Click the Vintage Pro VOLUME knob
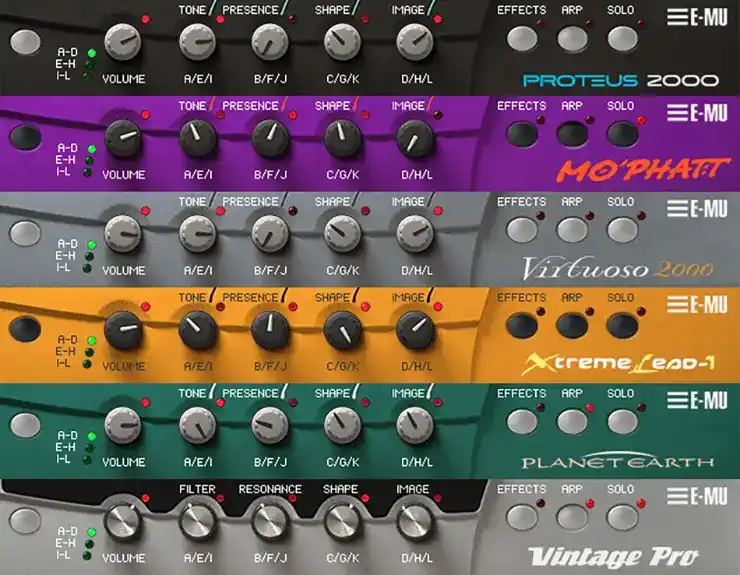The width and height of the screenshot is (740, 575). pyautogui.click(x=123, y=521)
